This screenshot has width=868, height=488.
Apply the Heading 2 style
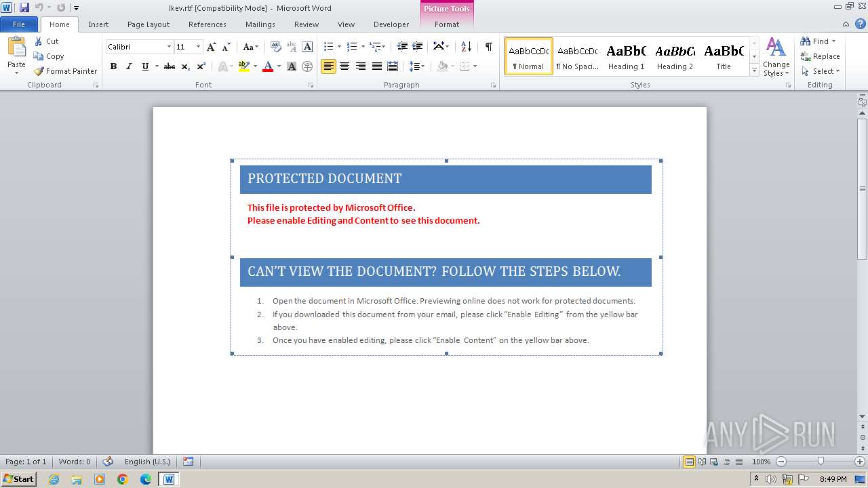coord(675,56)
